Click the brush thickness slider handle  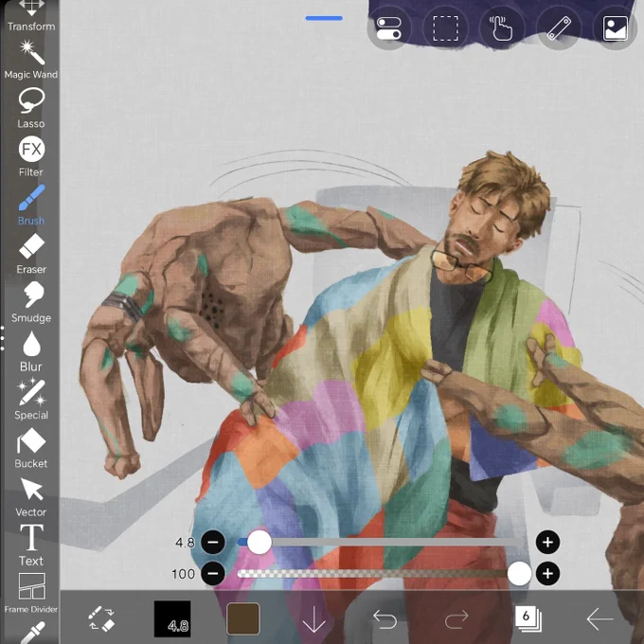259,542
